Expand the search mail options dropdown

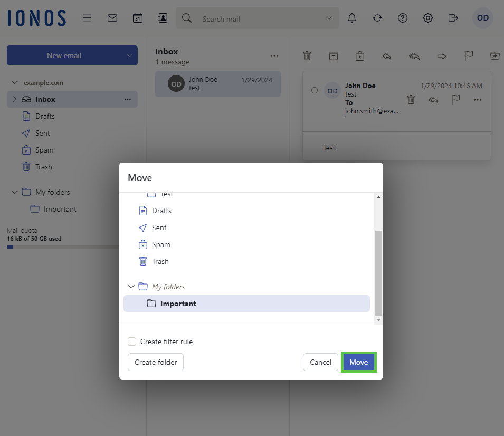(329, 18)
